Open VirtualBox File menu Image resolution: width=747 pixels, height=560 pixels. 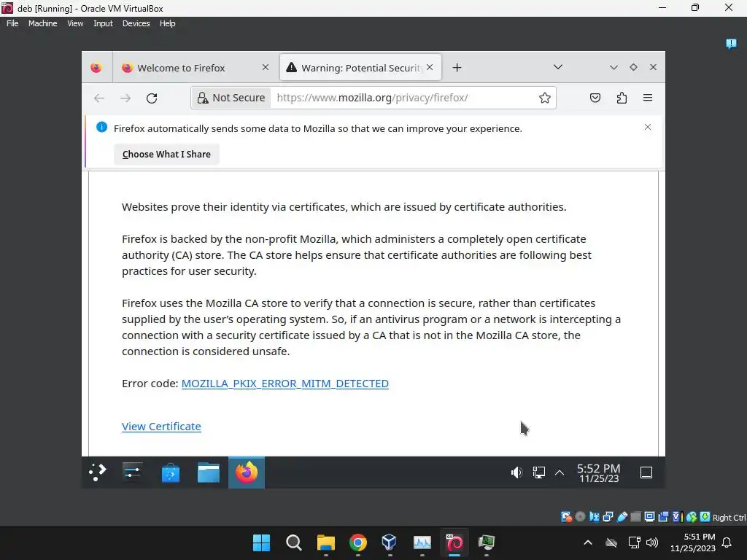[x=12, y=23]
